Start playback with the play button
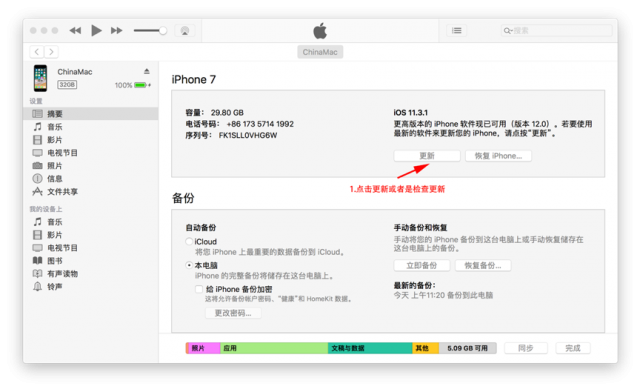The width and height of the screenshot is (640, 389). coord(96,31)
